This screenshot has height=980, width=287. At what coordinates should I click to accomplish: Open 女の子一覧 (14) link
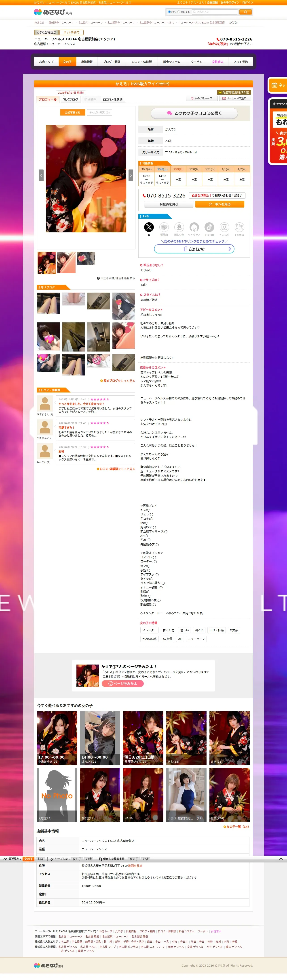tap(236, 827)
